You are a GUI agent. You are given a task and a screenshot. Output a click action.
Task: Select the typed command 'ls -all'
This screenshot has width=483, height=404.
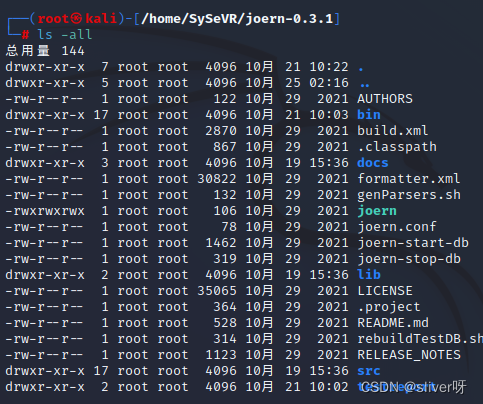tap(65, 34)
